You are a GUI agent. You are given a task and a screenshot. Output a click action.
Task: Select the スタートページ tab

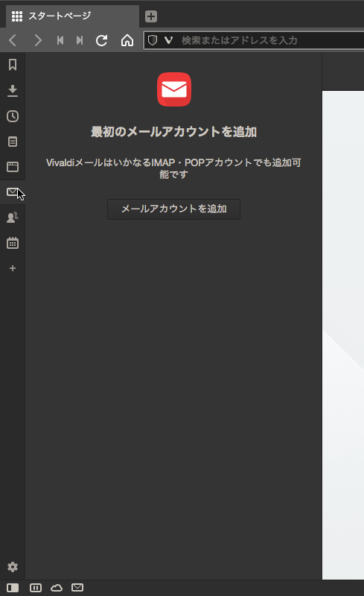point(72,16)
